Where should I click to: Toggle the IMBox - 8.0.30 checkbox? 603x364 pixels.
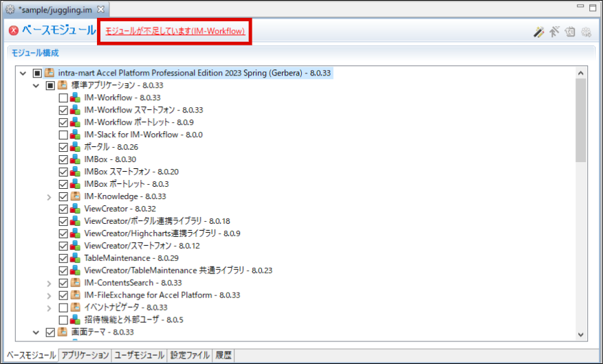point(63,159)
